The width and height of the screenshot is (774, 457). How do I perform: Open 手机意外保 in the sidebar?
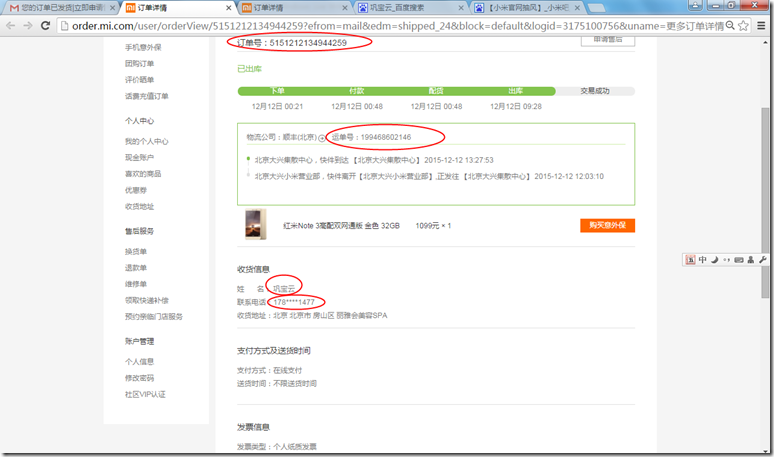point(143,47)
